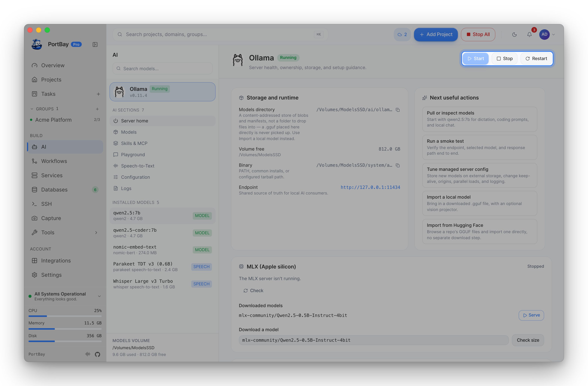Click the Disk usage bar
The height and width of the screenshot is (386, 588).
tap(65, 342)
